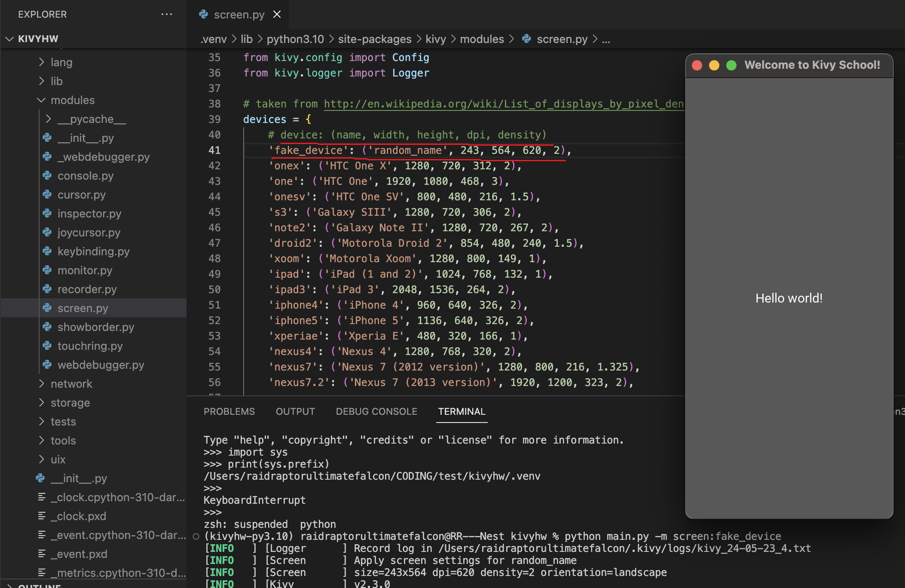
Task: Open _event.cpython-310-dar... file
Action: pyautogui.click(x=119, y=535)
